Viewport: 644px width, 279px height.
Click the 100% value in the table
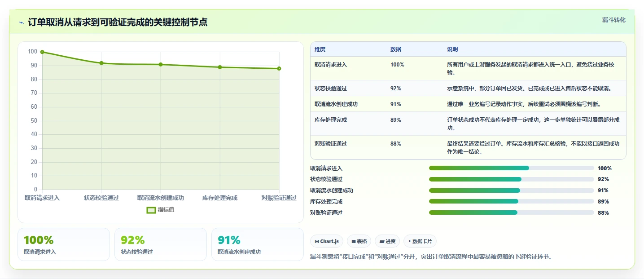click(x=397, y=64)
